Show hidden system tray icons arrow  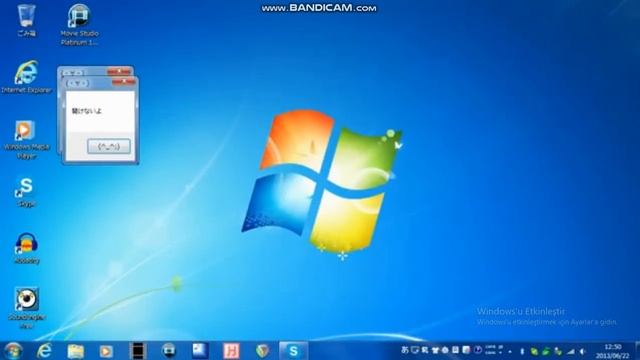(x=510, y=351)
